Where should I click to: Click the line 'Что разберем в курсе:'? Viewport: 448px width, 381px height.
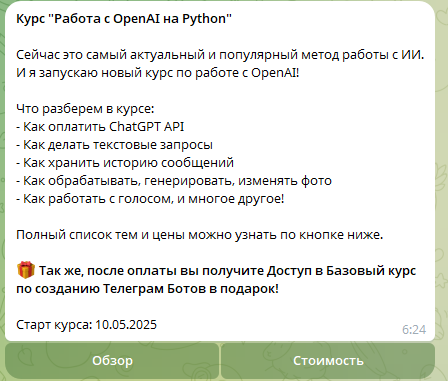point(85,109)
